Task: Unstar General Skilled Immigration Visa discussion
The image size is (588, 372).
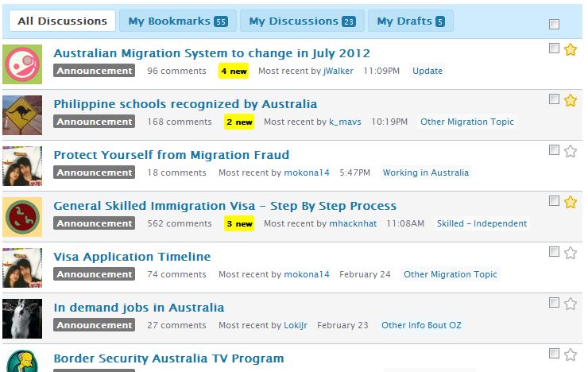Action: [x=571, y=202]
